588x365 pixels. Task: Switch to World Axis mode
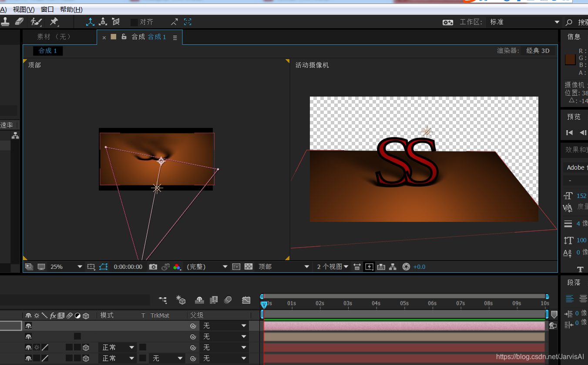coord(103,21)
